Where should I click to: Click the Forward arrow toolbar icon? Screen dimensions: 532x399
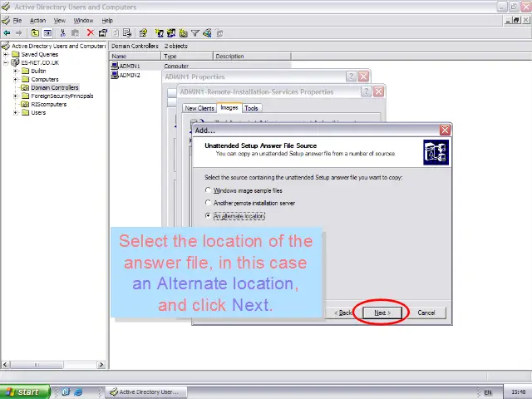coord(18,33)
